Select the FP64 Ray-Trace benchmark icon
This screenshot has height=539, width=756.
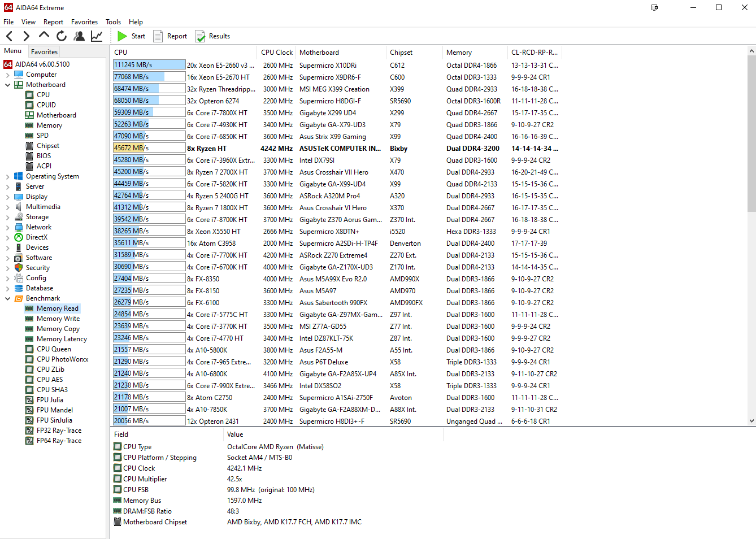(x=29, y=441)
